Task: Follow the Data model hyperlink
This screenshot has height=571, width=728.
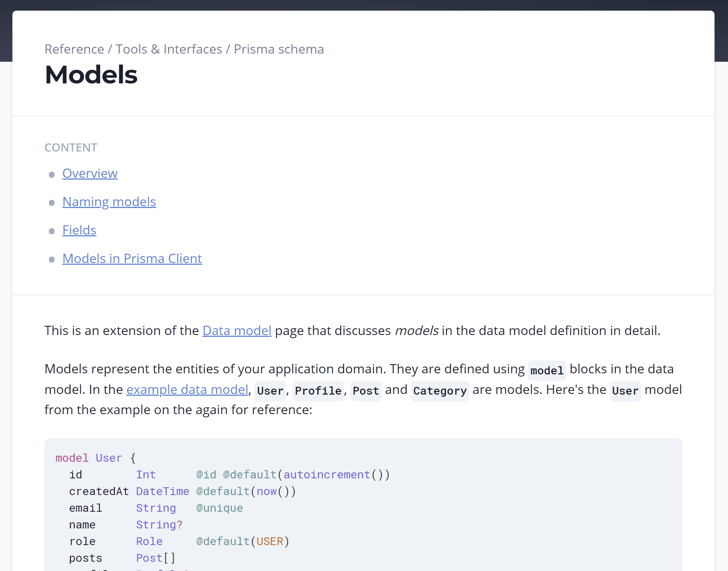Action: (x=237, y=330)
